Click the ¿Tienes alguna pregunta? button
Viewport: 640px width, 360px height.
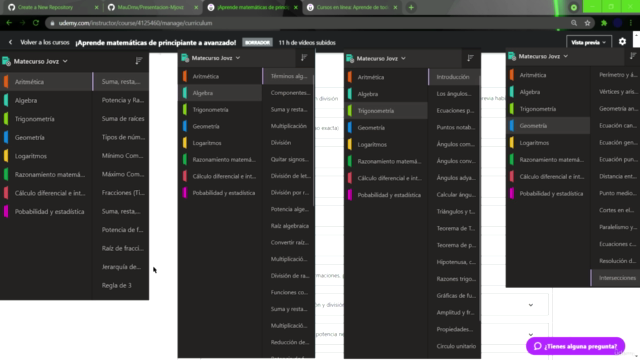tap(576, 346)
